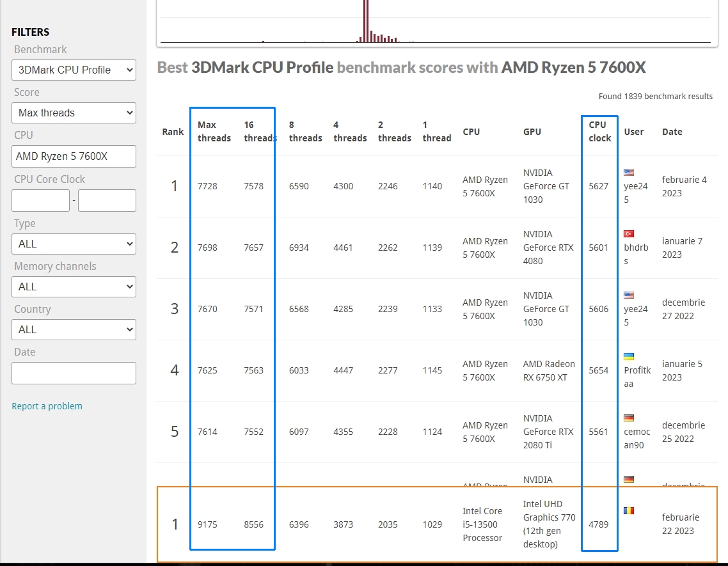Click the 7698 max threads score
This screenshot has width=728, height=566.
point(207,248)
